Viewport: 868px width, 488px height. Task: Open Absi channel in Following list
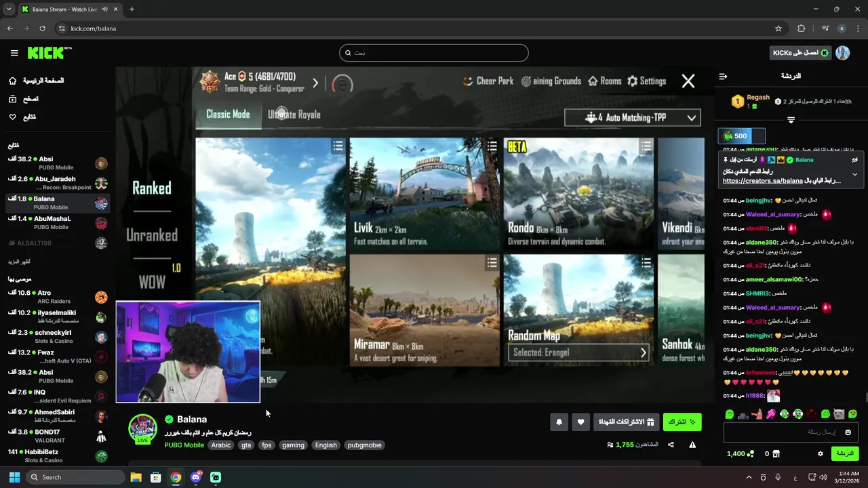coord(58,163)
